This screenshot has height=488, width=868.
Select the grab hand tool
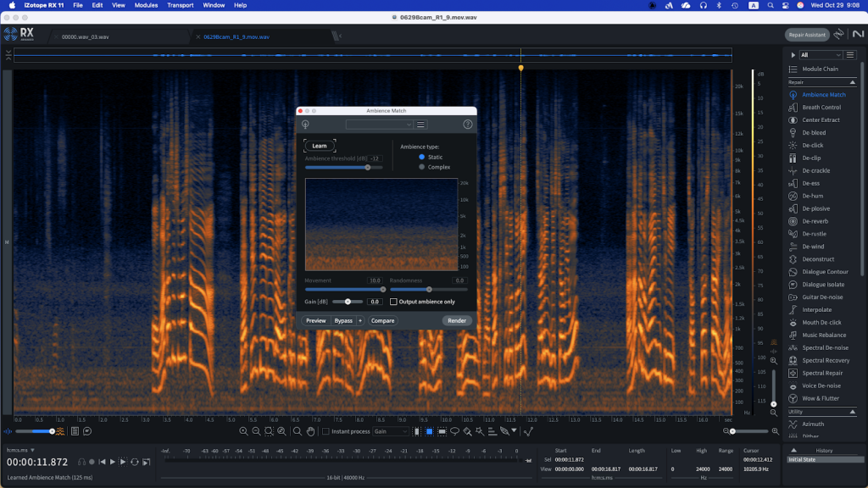312,431
